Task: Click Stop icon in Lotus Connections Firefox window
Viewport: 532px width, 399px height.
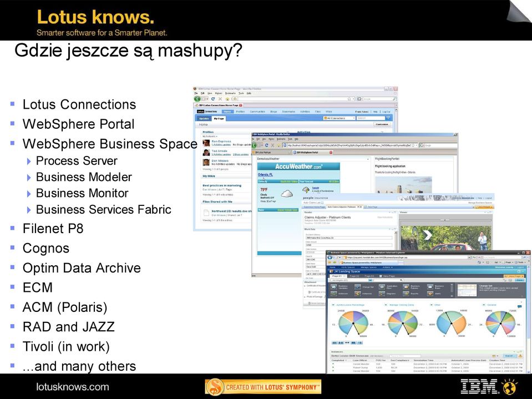Action: 220,99
